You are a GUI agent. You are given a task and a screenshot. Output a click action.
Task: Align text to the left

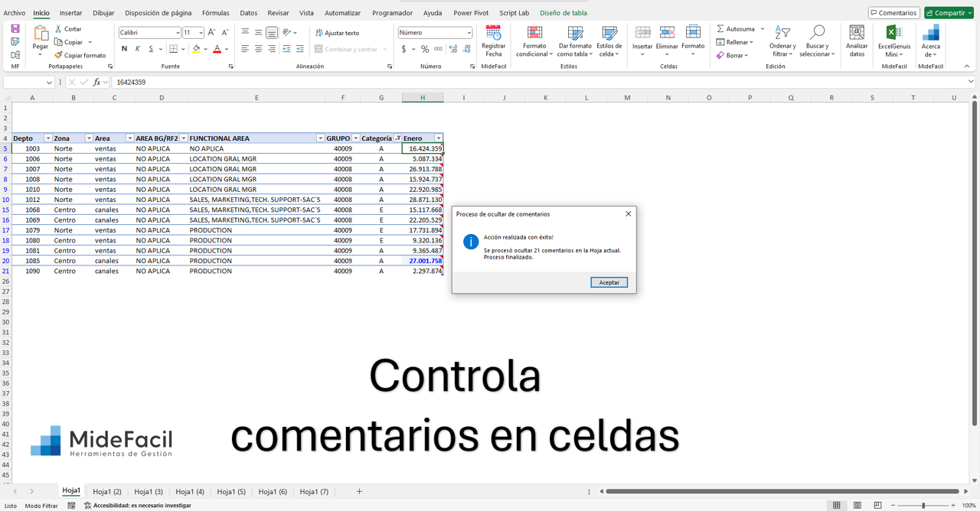pyautogui.click(x=245, y=49)
